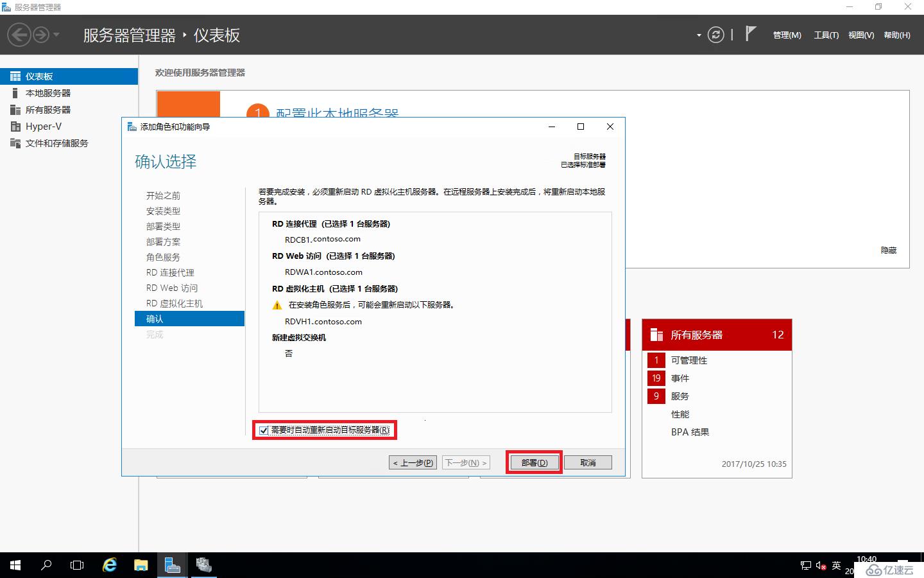Go to wizard step RD Web 访问
924x578 pixels.
click(x=172, y=288)
